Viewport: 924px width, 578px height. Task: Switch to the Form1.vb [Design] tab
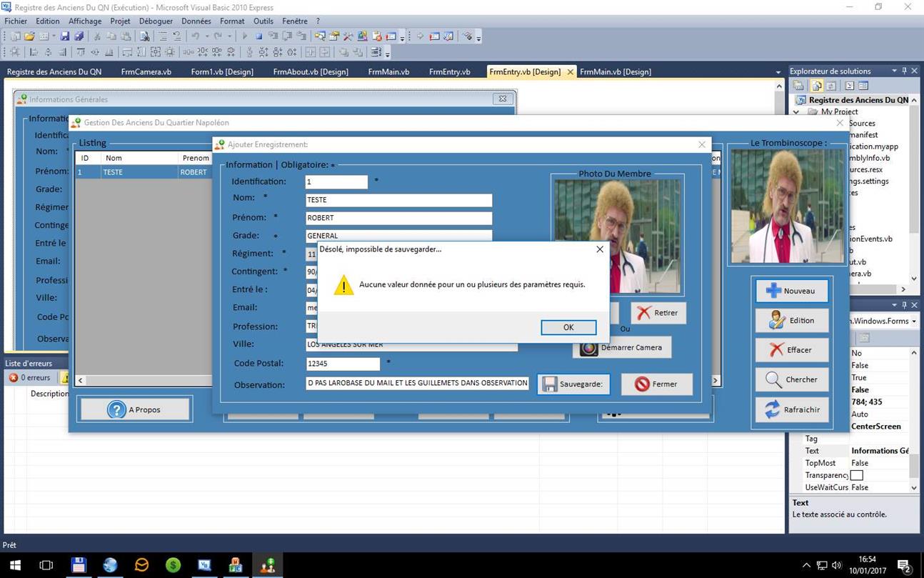pyautogui.click(x=222, y=71)
